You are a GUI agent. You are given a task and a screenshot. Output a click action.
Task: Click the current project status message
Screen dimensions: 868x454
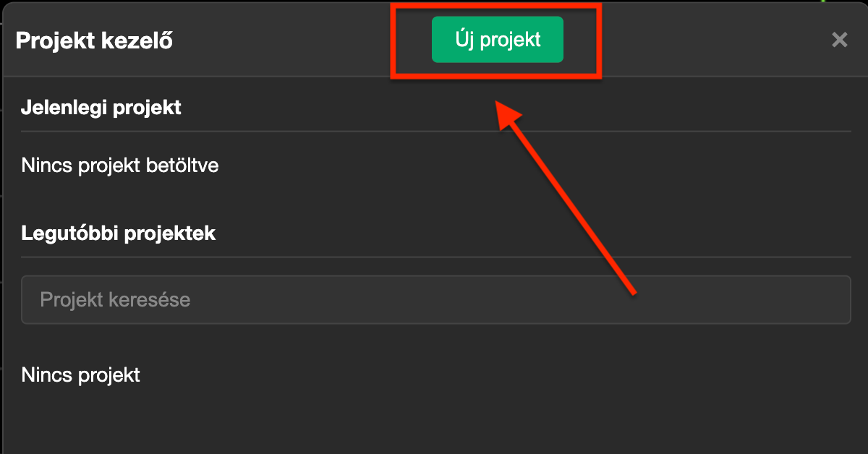pos(119,165)
